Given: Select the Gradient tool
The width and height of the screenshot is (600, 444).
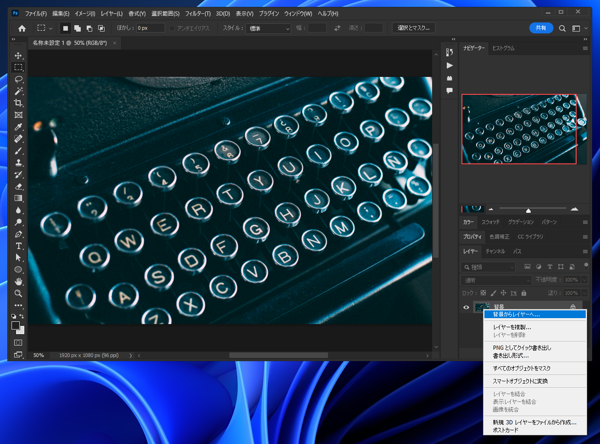Looking at the screenshot, I should [x=18, y=198].
